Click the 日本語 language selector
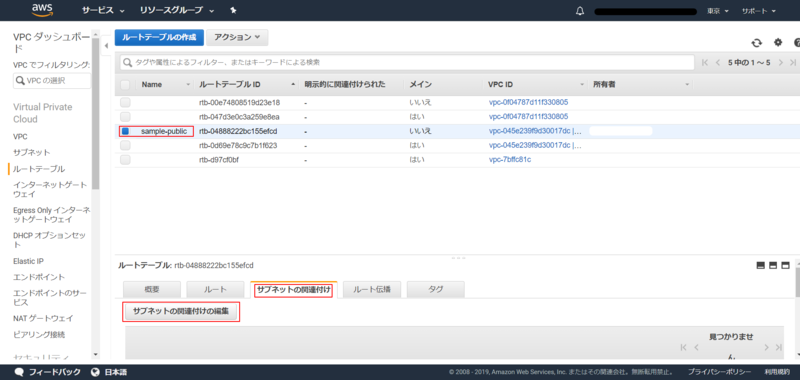 (116, 372)
